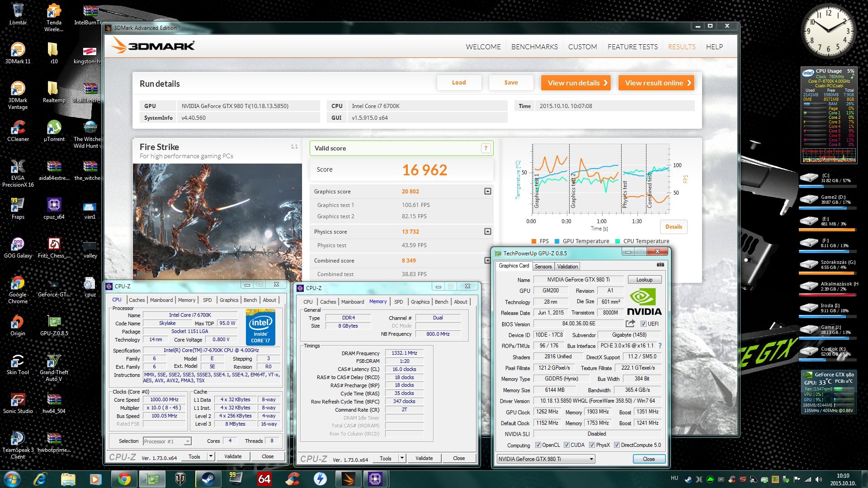Toggle the UEFI checkbox in GPU-Z
Screen dimensions: 868x488
coord(643,324)
